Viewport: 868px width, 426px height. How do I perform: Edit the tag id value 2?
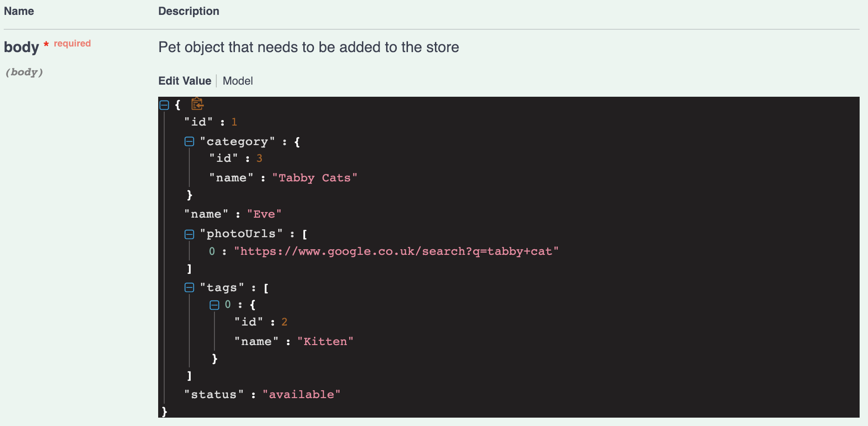[284, 321]
